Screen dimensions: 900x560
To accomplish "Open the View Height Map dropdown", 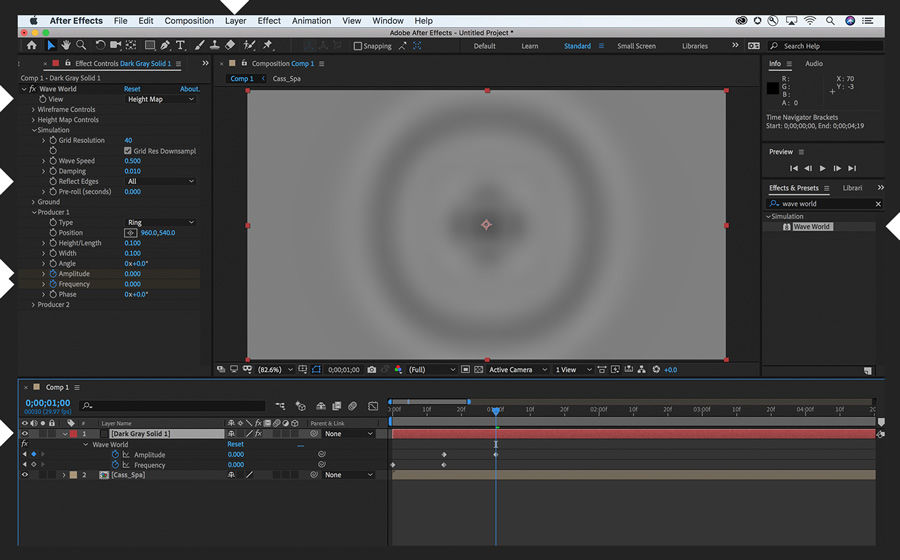I will [x=160, y=100].
